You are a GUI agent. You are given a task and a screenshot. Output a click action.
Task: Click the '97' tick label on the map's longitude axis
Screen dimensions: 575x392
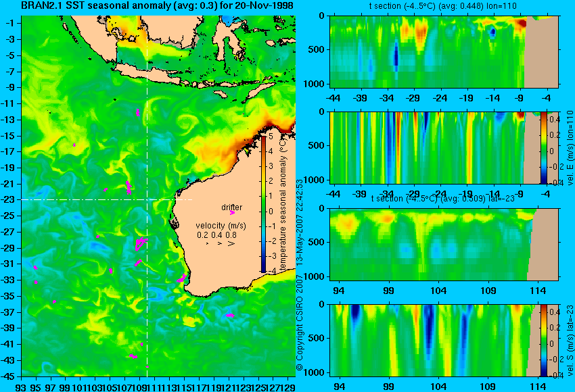pos(51,387)
